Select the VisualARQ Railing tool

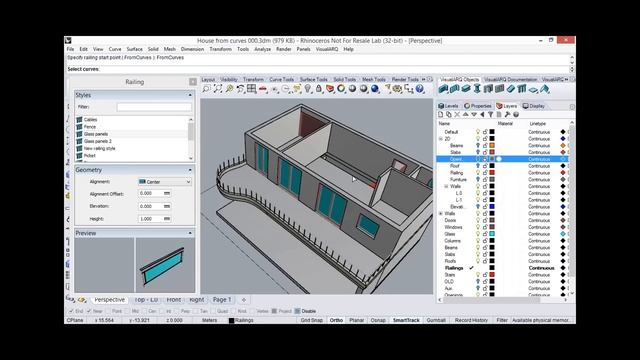click(522, 89)
